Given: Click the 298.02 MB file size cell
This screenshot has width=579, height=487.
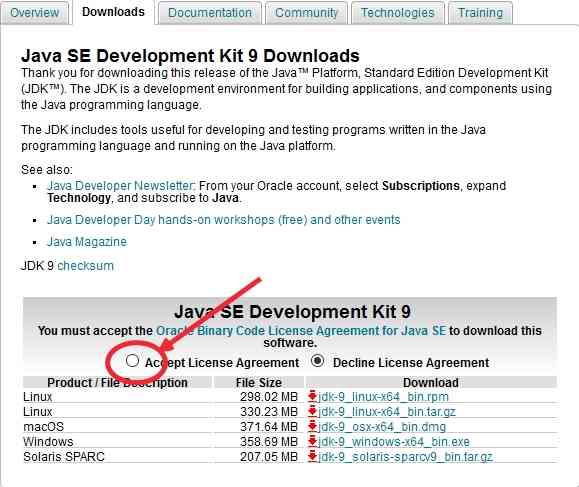Looking at the screenshot, I should [x=269, y=397].
